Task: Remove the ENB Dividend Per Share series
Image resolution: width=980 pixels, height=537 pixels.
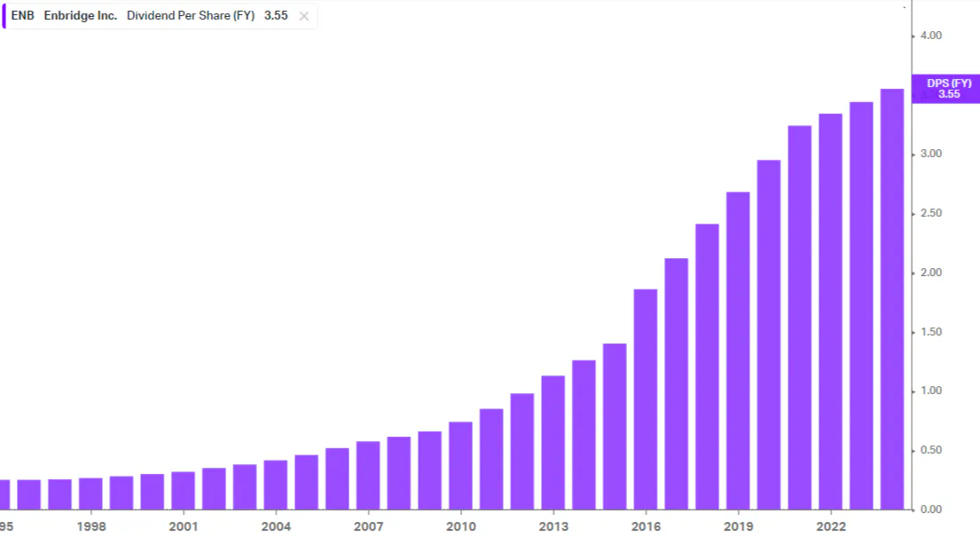Action: 303,16
